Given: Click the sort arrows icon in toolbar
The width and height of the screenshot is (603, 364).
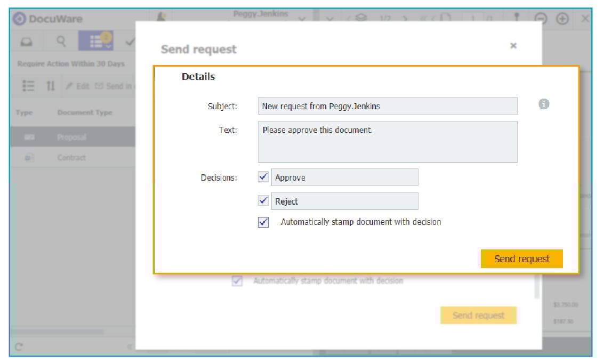Looking at the screenshot, I should [50, 86].
